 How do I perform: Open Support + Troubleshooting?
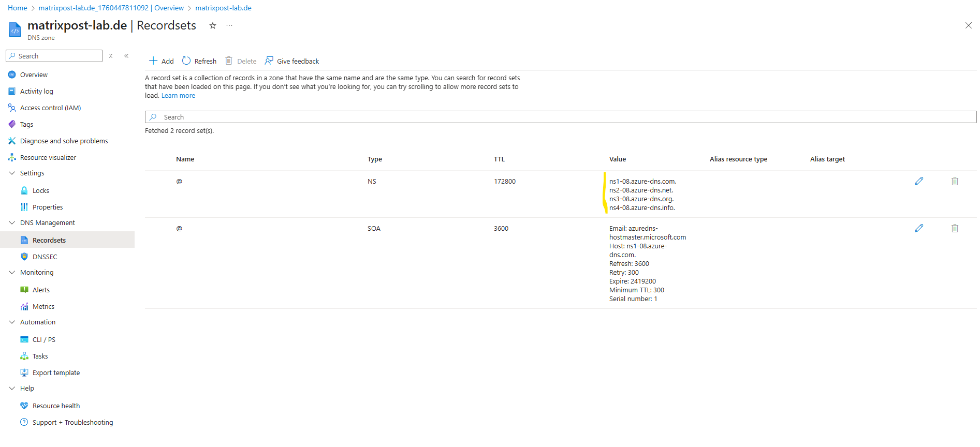pos(73,423)
